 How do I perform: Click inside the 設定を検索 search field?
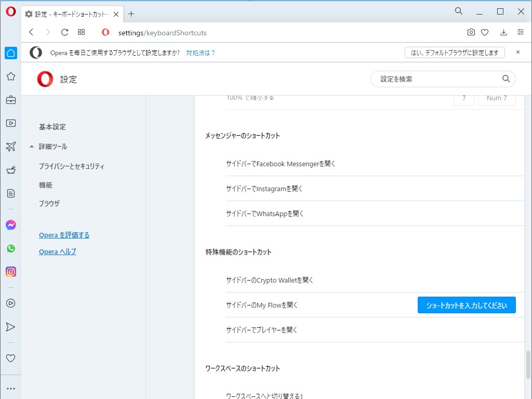pyautogui.click(x=442, y=78)
